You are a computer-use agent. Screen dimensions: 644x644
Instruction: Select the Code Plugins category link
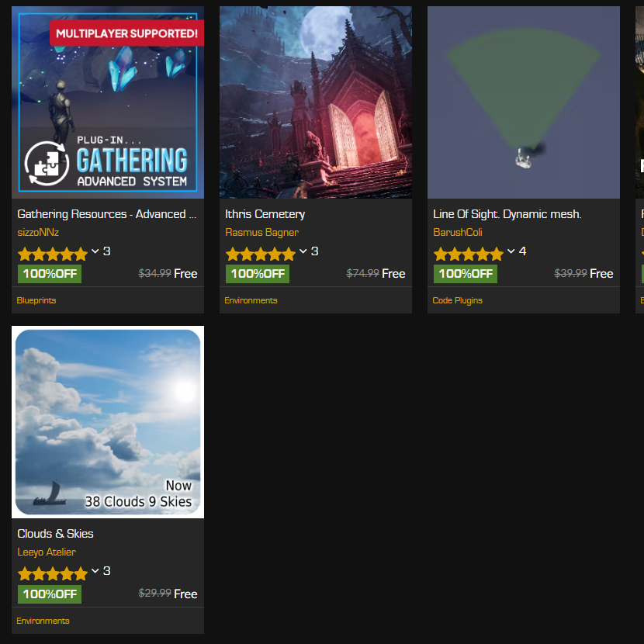tap(457, 300)
